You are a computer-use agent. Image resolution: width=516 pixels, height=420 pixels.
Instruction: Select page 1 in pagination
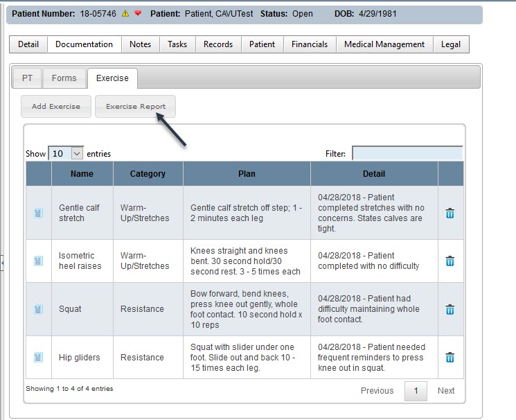[416, 391]
